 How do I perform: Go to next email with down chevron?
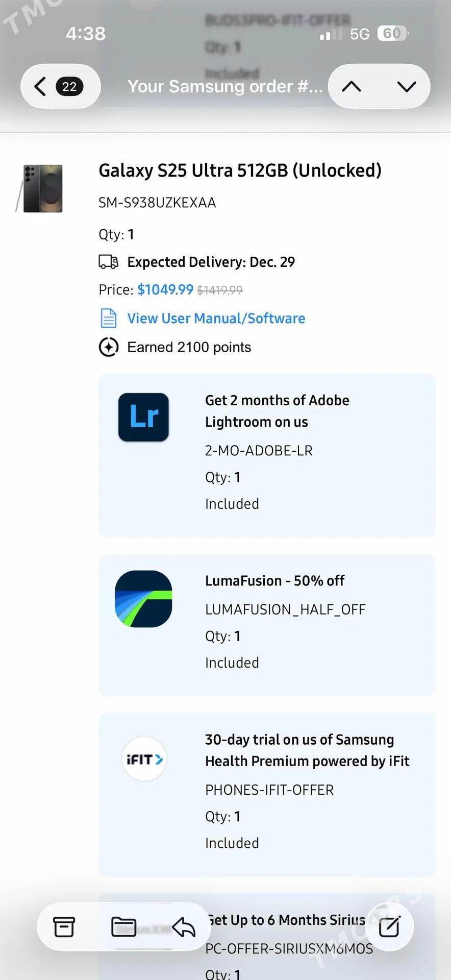(x=406, y=86)
